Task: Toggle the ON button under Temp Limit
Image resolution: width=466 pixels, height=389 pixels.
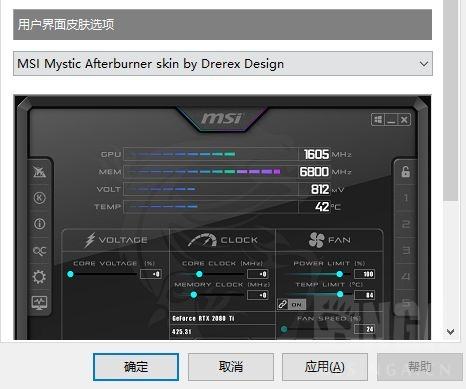Action: pyautogui.click(x=297, y=304)
